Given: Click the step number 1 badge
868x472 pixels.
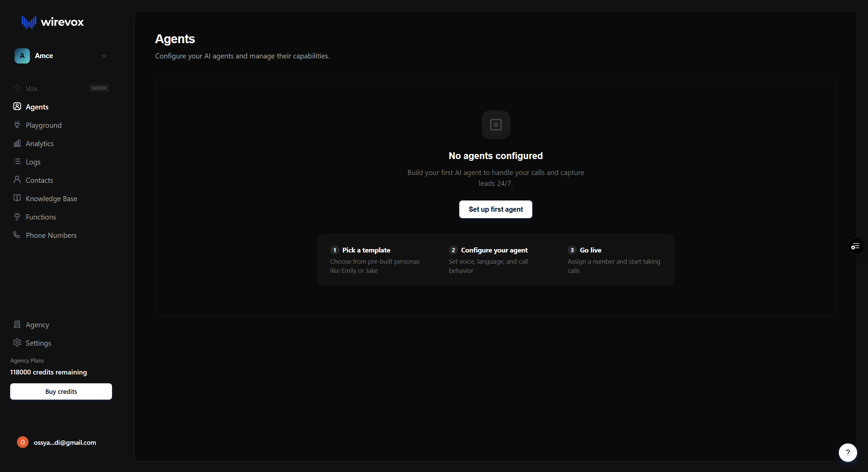Looking at the screenshot, I should coord(334,250).
